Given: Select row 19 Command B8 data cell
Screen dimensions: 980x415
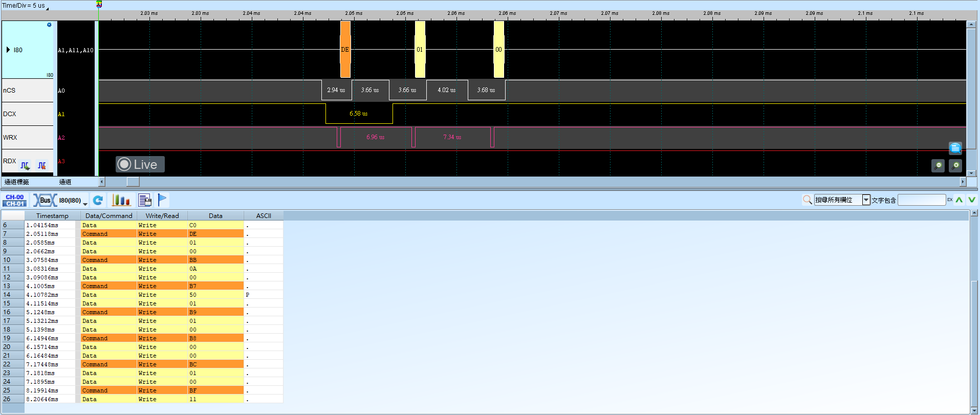Looking at the screenshot, I should (x=215, y=338).
